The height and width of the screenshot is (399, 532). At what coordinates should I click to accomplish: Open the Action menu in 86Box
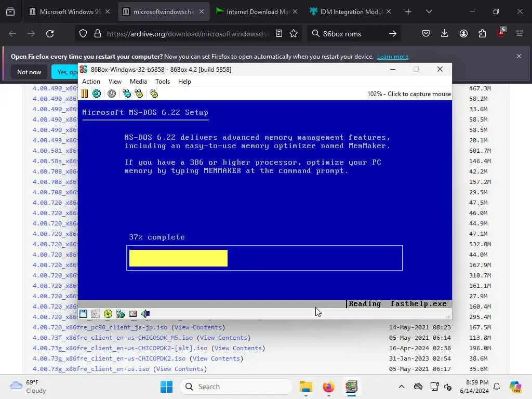pyautogui.click(x=91, y=82)
